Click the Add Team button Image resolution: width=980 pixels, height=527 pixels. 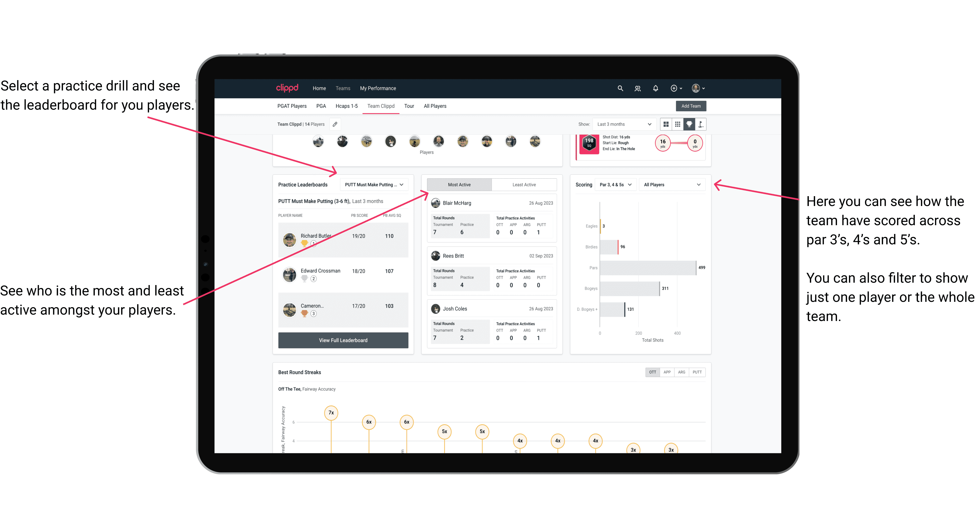tap(690, 106)
